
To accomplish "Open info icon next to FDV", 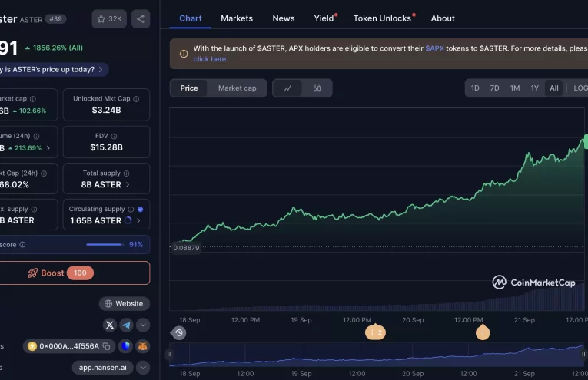I will click(114, 137).
